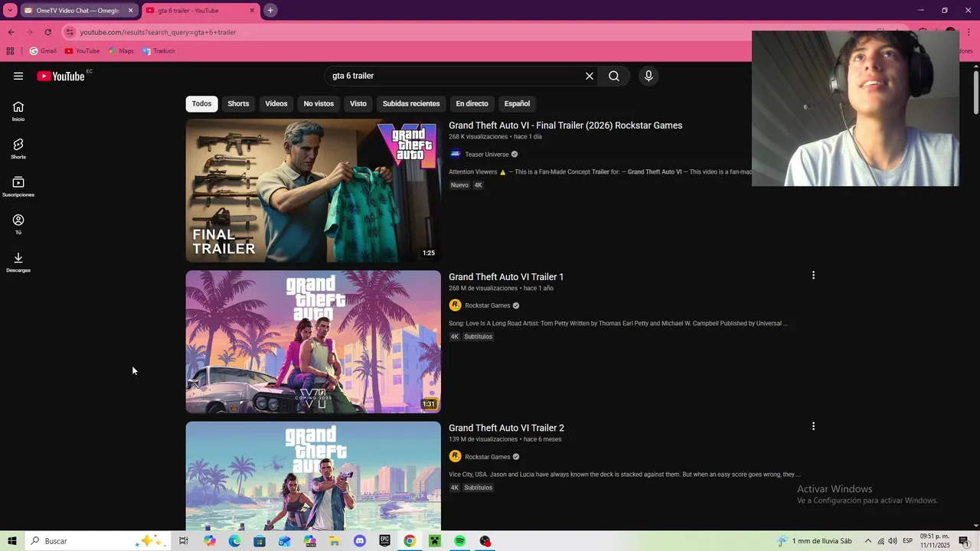Viewport: 980px width, 551px height.
Task: Open Shorts in the sidebar
Action: (18, 148)
